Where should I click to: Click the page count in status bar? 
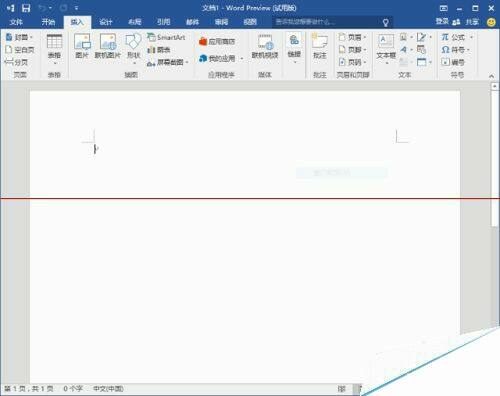[28, 389]
